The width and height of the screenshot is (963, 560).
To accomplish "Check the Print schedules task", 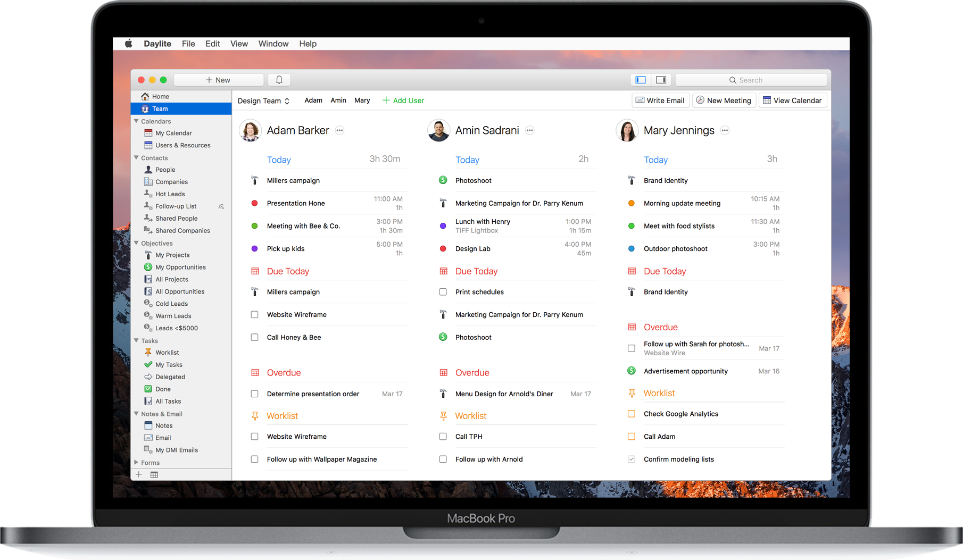I will 443,292.
